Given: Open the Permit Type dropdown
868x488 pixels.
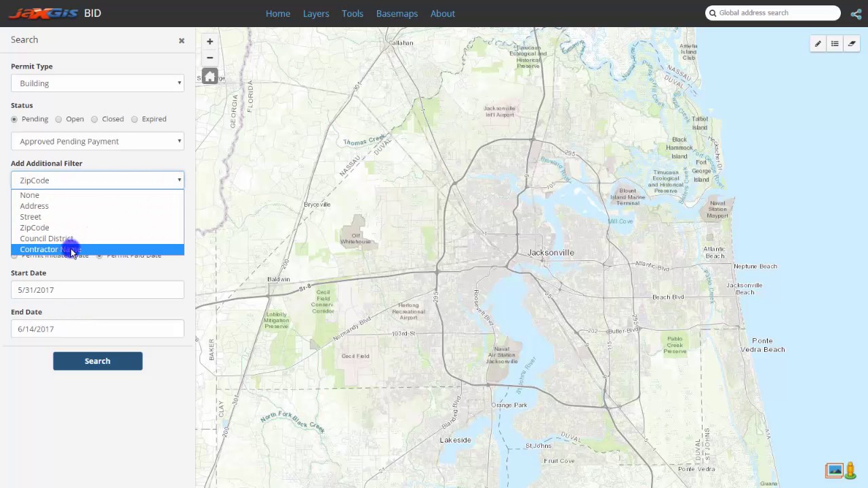Looking at the screenshot, I should [98, 83].
